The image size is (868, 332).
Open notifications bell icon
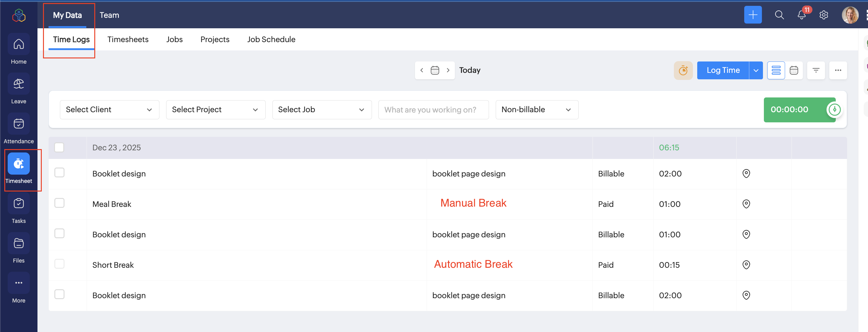[x=802, y=15]
